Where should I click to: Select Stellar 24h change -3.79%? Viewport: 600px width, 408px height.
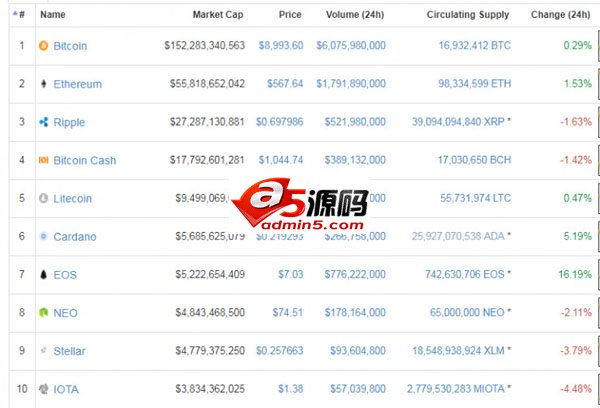(x=576, y=350)
